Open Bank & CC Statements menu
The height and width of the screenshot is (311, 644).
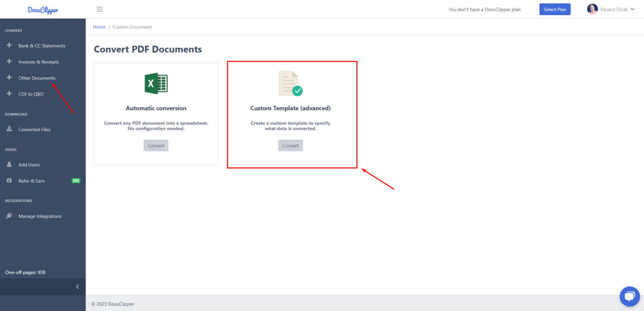42,46
